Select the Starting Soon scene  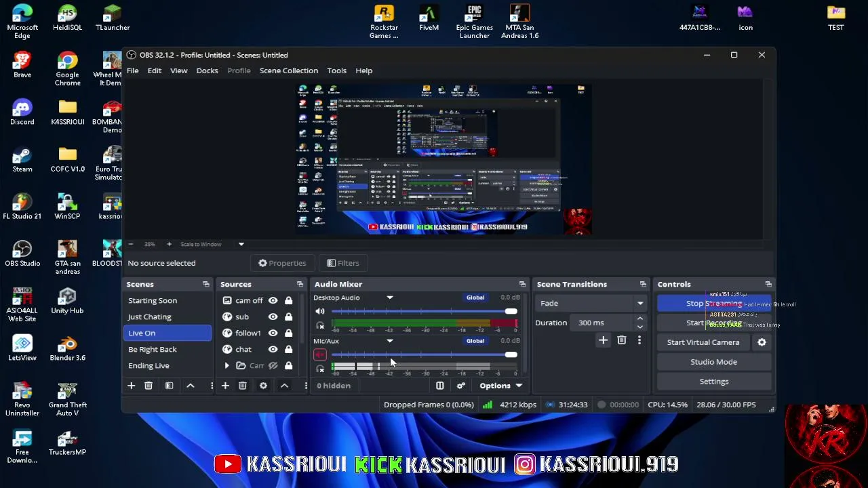pos(167,300)
